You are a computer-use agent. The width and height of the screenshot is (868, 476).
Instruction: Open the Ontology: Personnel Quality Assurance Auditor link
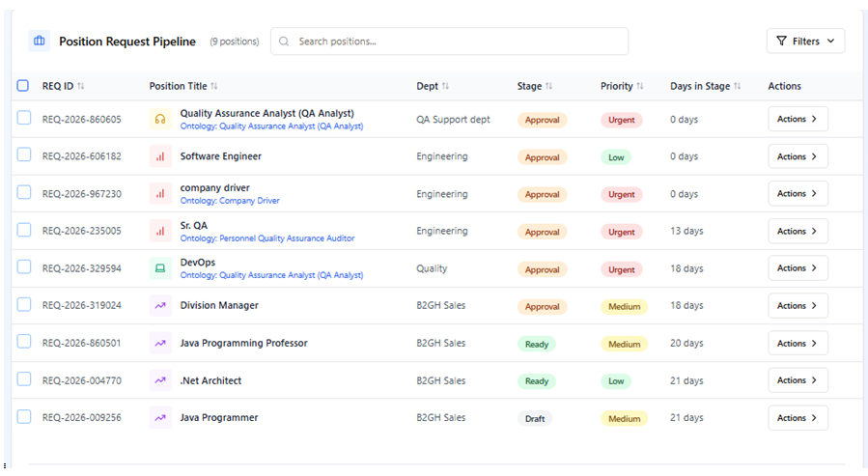coord(266,238)
